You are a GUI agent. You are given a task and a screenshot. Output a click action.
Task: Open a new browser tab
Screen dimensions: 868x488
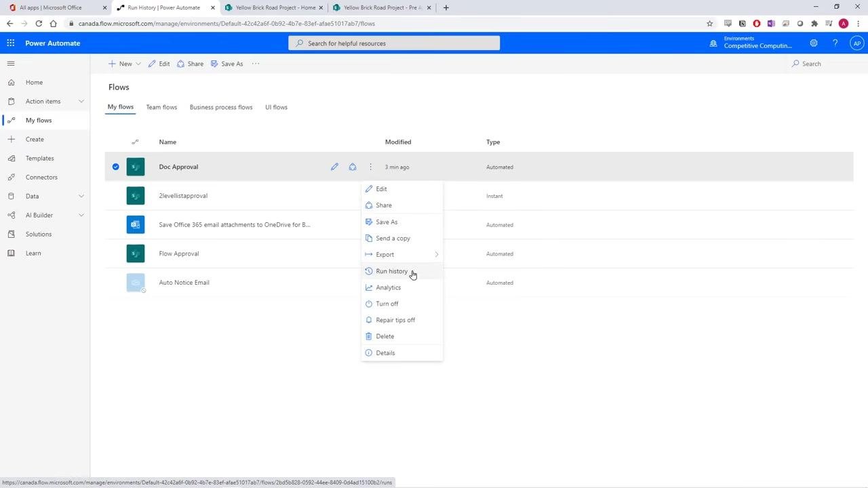(446, 7)
